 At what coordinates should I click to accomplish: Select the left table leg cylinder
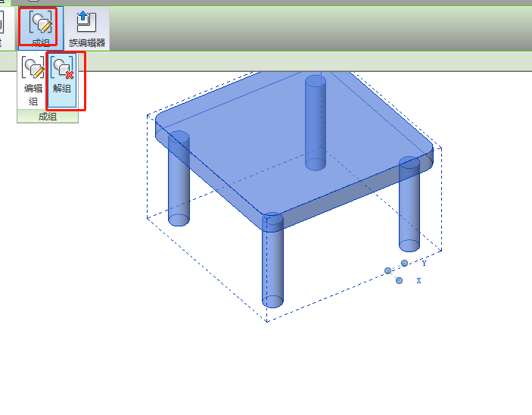click(x=179, y=178)
